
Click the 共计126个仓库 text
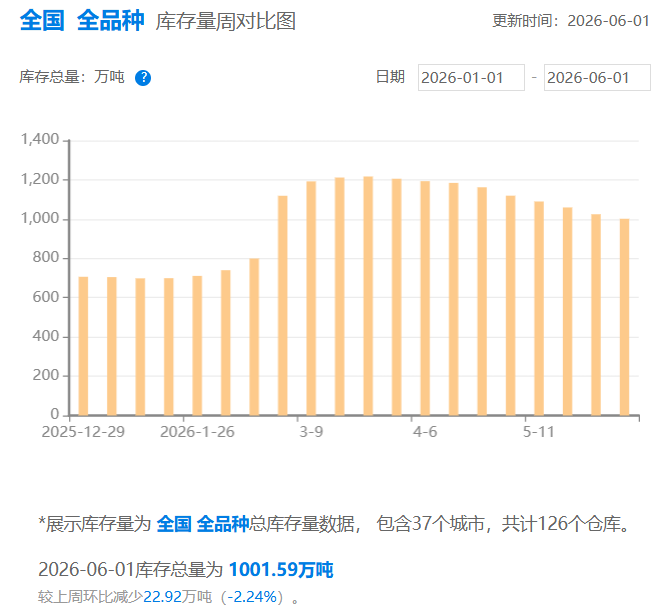coord(561,525)
